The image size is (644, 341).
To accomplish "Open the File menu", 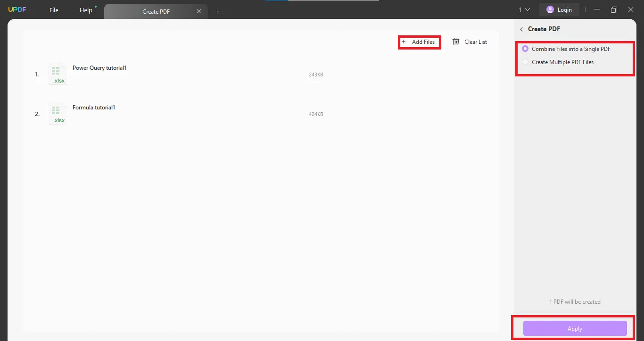I will (x=53, y=9).
